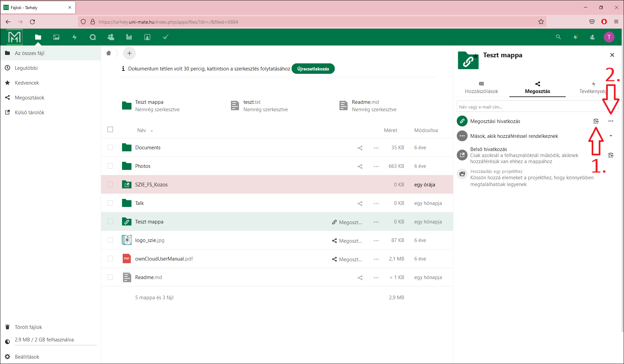Viewport: 624px width, 364px height.
Task: Close the Teszt mappa sidebar
Action: pyautogui.click(x=612, y=55)
